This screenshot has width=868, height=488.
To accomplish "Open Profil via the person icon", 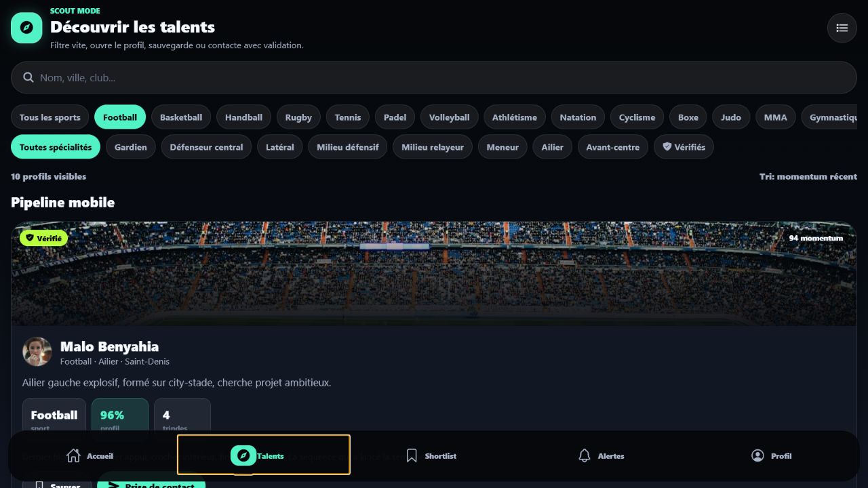I will [x=757, y=455].
